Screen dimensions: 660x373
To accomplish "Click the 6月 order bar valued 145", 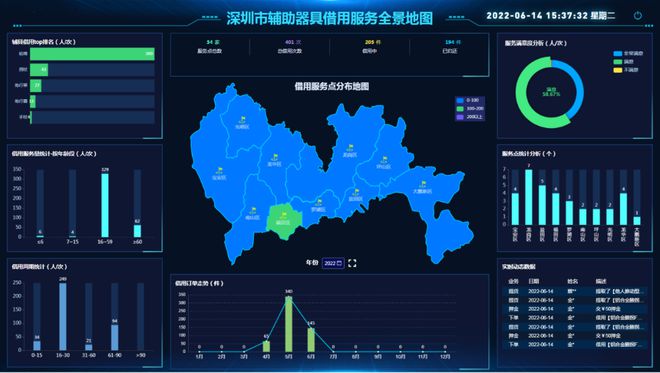I will coord(311,340).
